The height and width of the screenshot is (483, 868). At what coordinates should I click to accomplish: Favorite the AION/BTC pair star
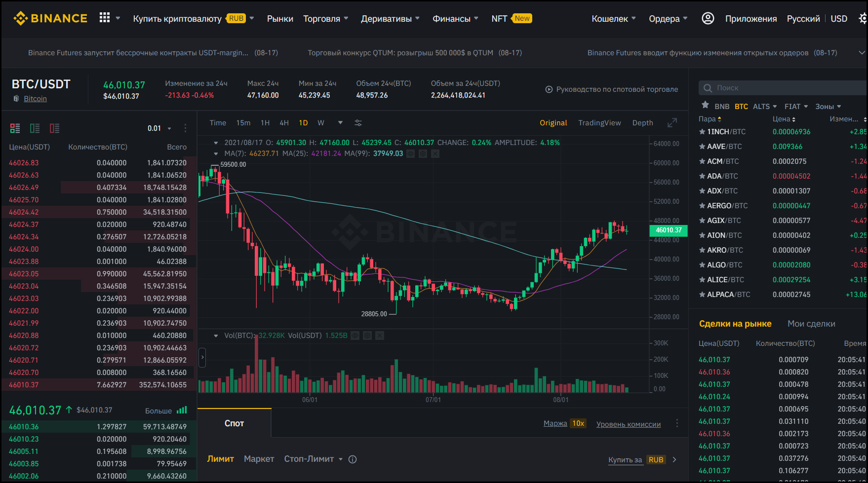tap(702, 235)
